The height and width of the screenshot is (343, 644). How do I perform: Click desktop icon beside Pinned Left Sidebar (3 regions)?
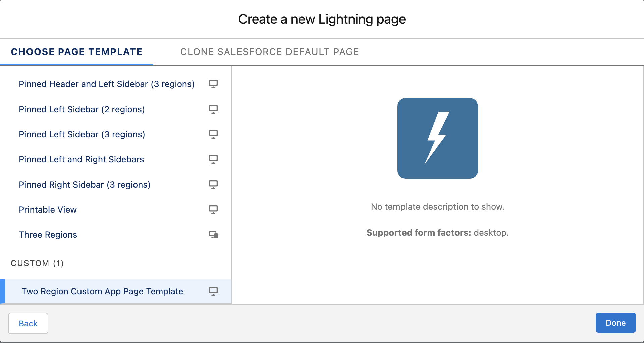[x=213, y=134]
